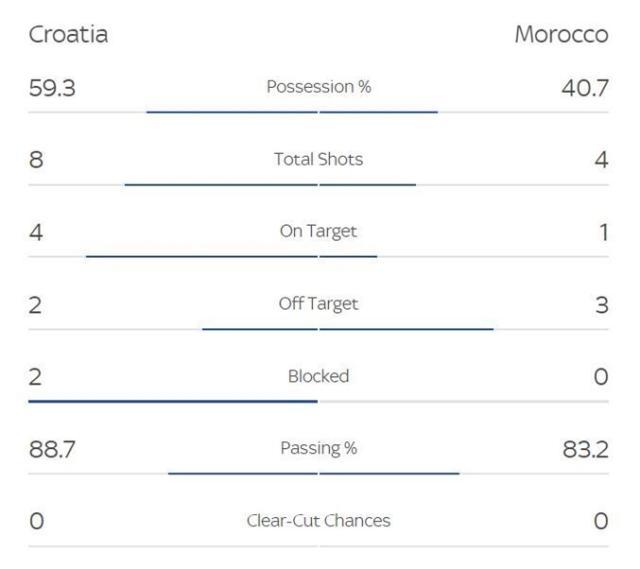The width and height of the screenshot is (640, 569).
Task: Click Morocco's blue bar under Off Target
Action: pyautogui.click(x=406, y=328)
